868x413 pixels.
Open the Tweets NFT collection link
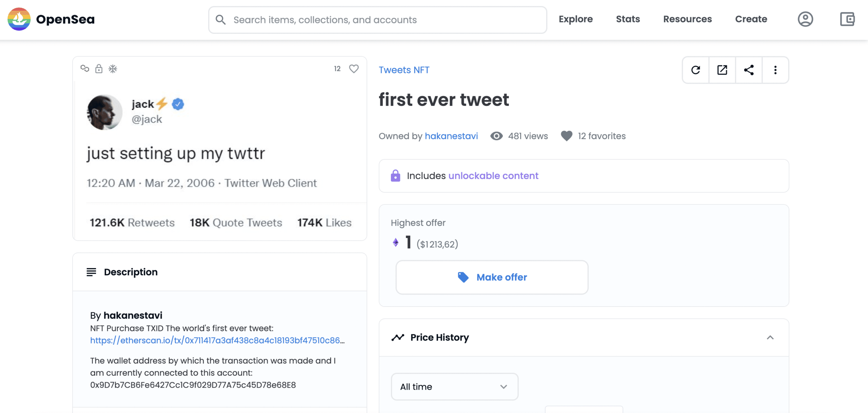pyautogui.click(x=404, y=70)
